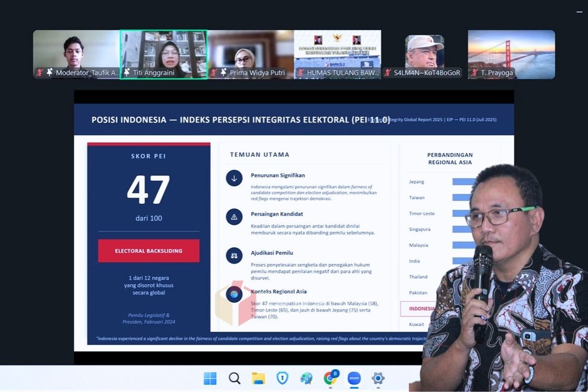Click the muted mic icon on HUMAS TULANG BAW

click(x=301, y=73)
